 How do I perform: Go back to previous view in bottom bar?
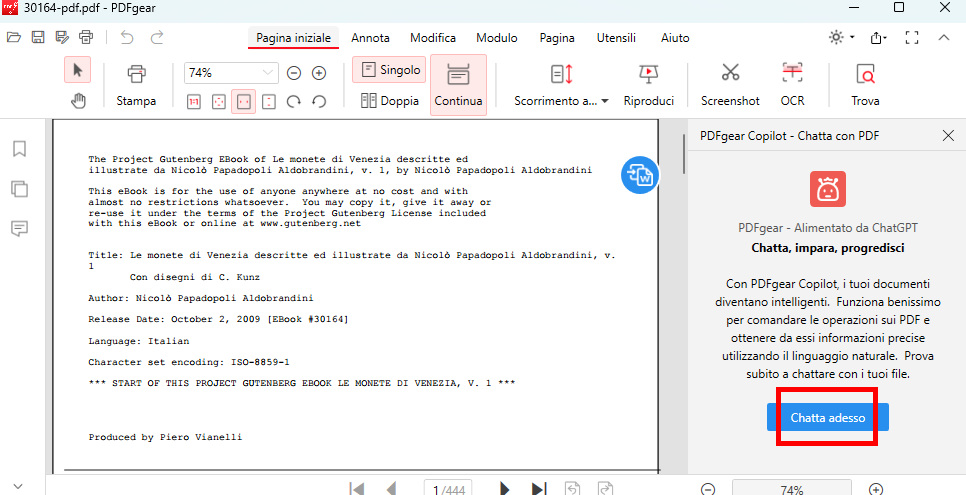(x=573, y=490)
